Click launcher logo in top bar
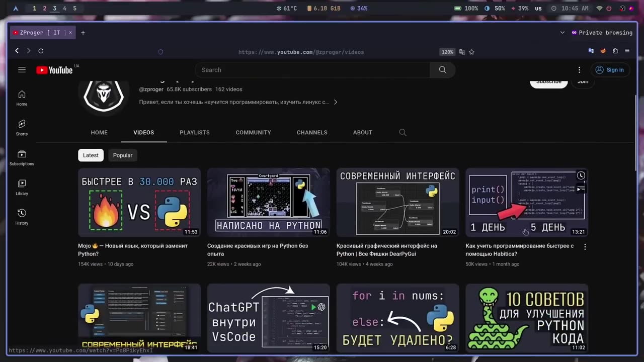The image size is (644, 362). coord(16,9)
